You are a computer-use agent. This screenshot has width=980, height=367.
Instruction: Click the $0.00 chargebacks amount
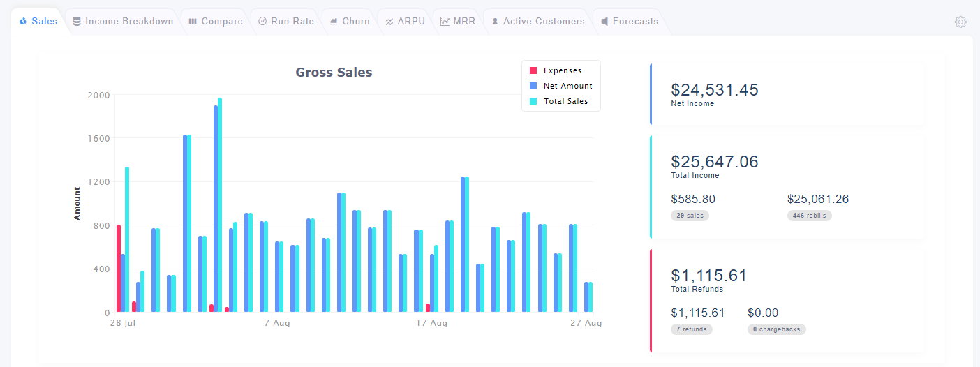click(x=763, y=313)
